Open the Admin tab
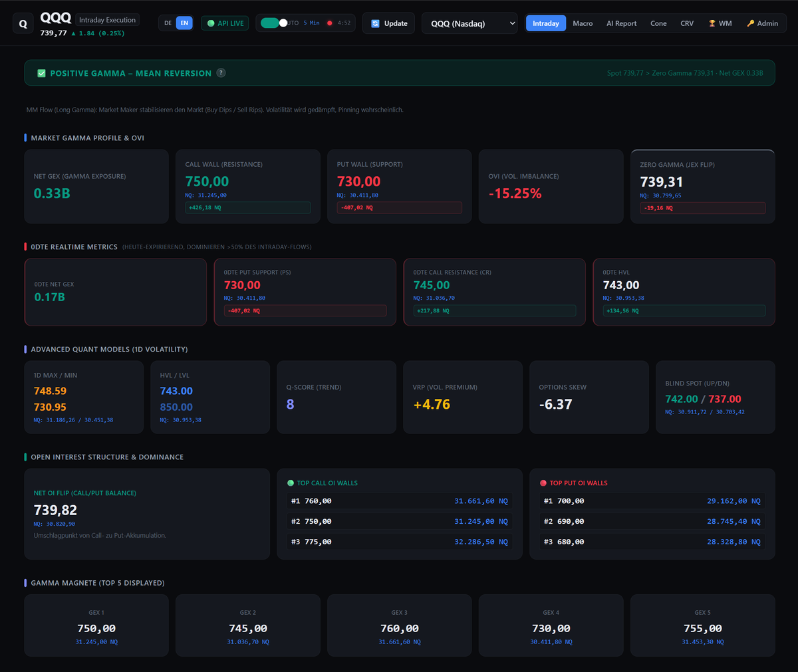The image size is (798, 672). pos(762,23)
